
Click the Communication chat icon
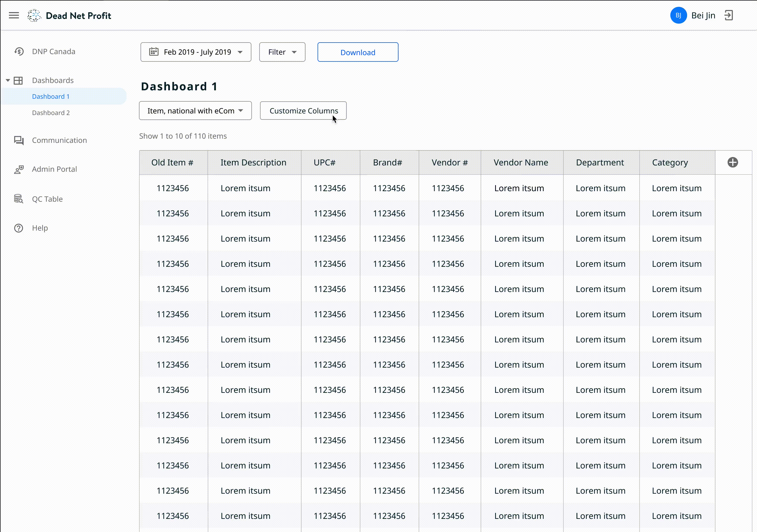pos(19,140)
